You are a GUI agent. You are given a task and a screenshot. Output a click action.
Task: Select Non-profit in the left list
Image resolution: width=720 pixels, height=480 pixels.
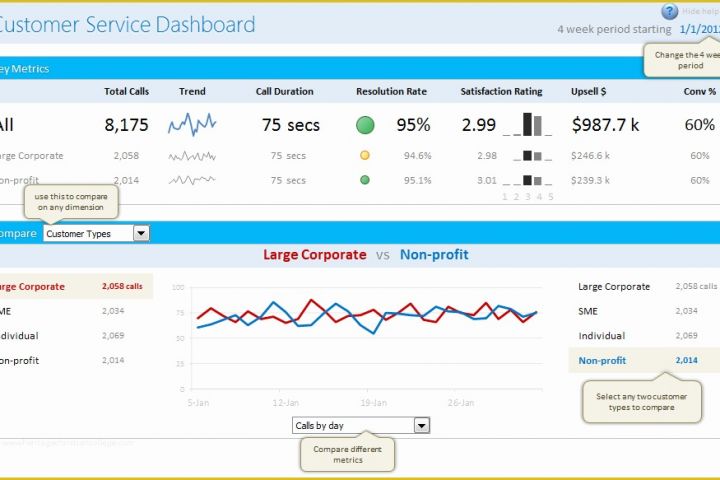tap(76, 361)
